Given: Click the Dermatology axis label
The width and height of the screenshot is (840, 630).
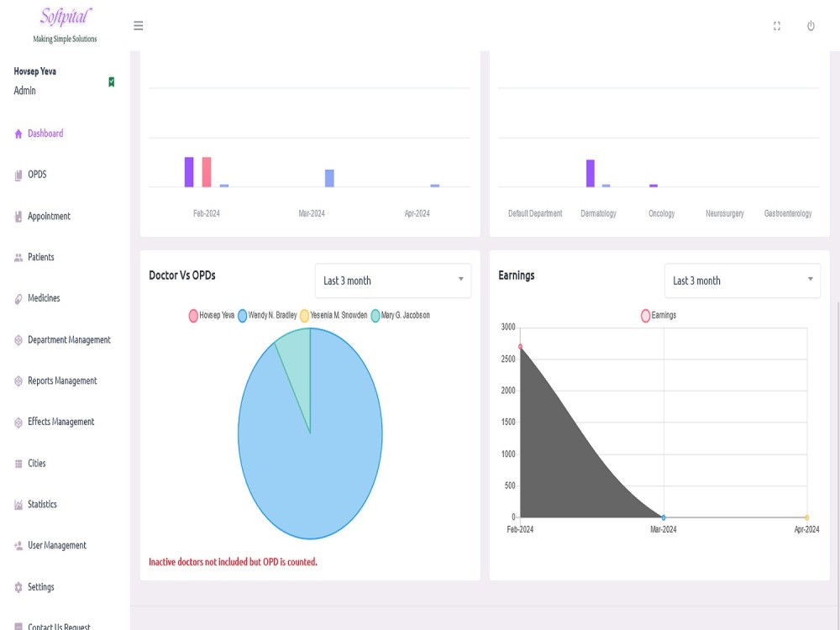Looking at the screenshot, I should pyautogui.click(x=598, y=213).
